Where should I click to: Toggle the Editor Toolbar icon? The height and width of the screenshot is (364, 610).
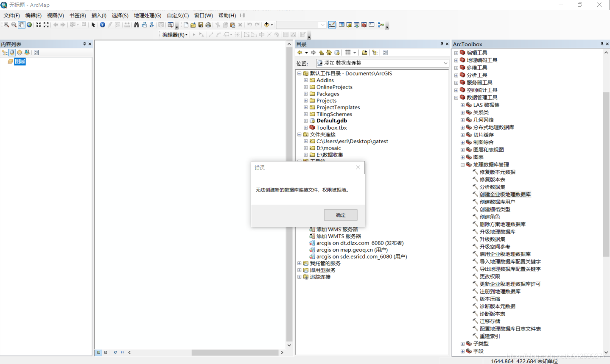pos(332,25)
